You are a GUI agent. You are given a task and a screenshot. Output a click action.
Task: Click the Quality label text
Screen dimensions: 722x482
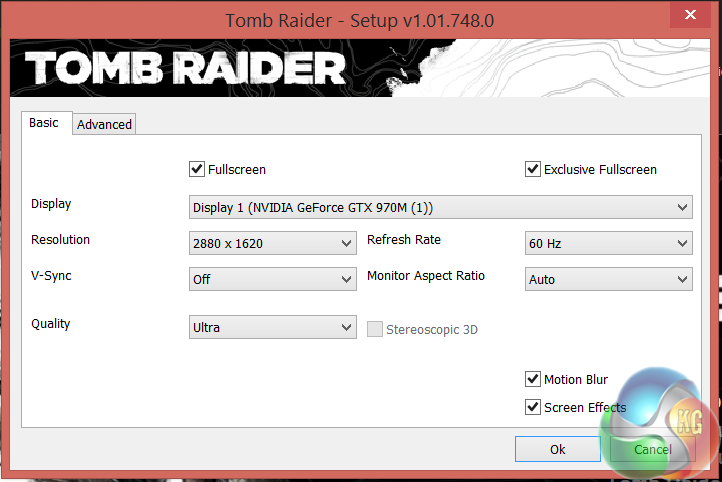(51, 324)
